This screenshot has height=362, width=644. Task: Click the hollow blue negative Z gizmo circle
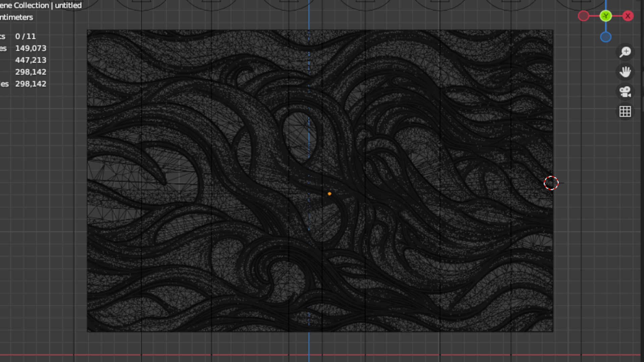click(x=606, y=37)
